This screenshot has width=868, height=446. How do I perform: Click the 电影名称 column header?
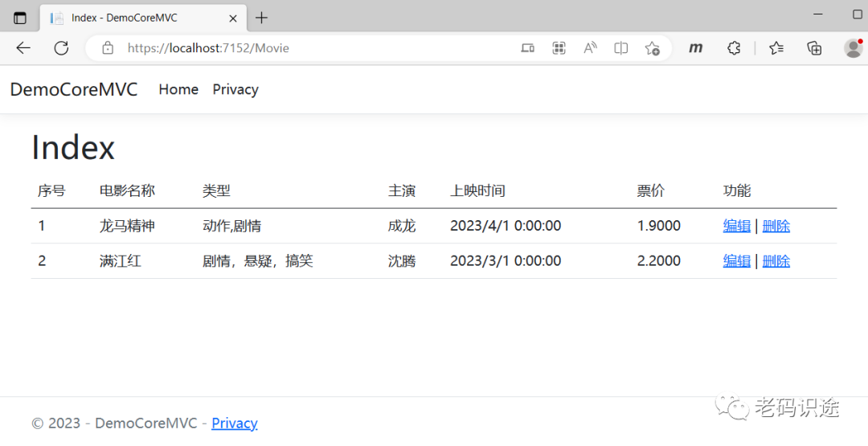[x=127, y=191]
